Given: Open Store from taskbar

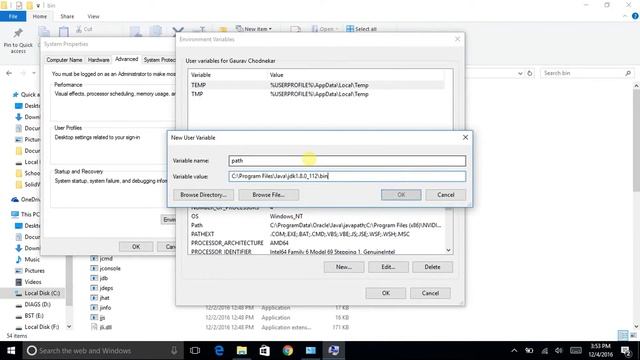Looking at the screenshot, I should click(264, 351).
